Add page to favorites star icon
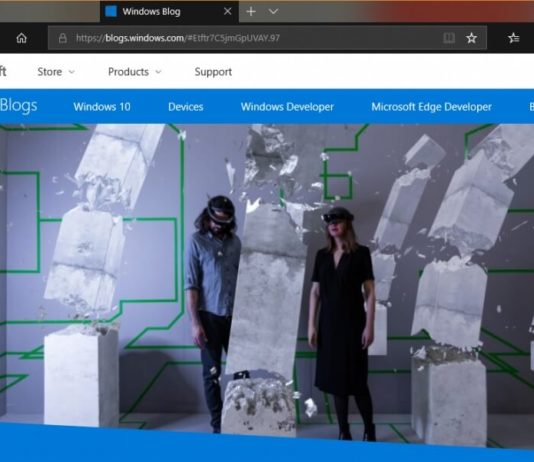534x462 pixels. click(471, 38)
